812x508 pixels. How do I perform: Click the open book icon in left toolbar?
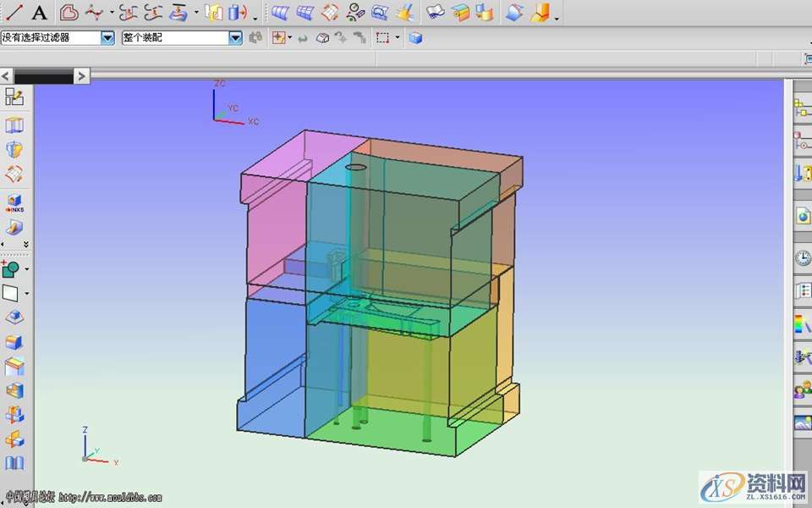coord(14,463)
